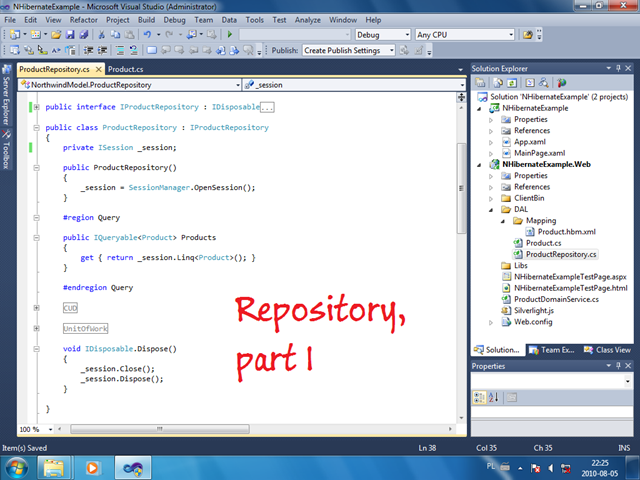Pin the Solution Explorer panel
This screenshot has width=640, height=480.
618,68
